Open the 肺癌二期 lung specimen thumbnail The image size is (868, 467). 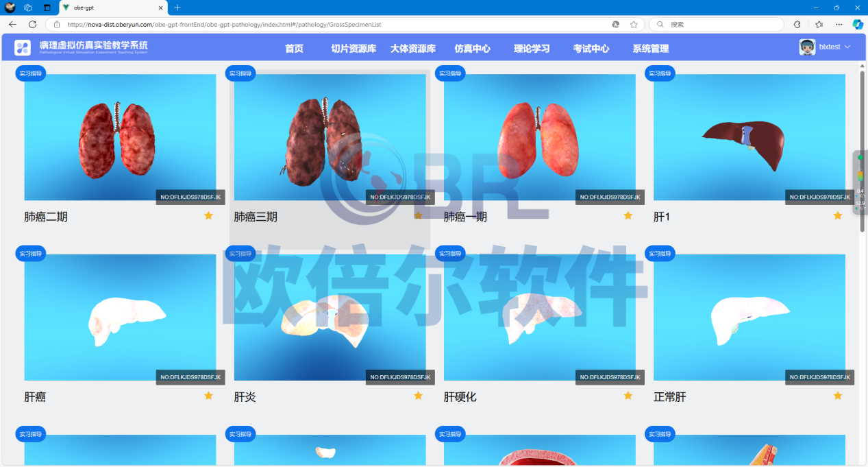click(x=120, y=137)
